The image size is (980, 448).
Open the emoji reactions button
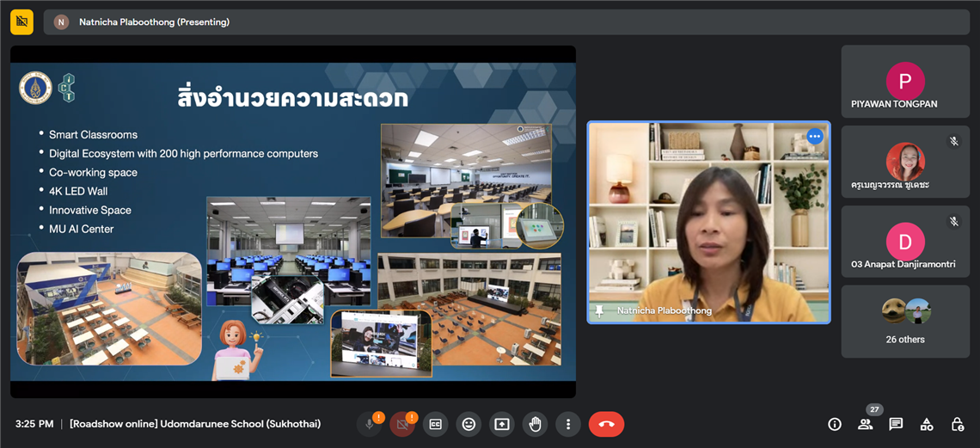(469, 424)
